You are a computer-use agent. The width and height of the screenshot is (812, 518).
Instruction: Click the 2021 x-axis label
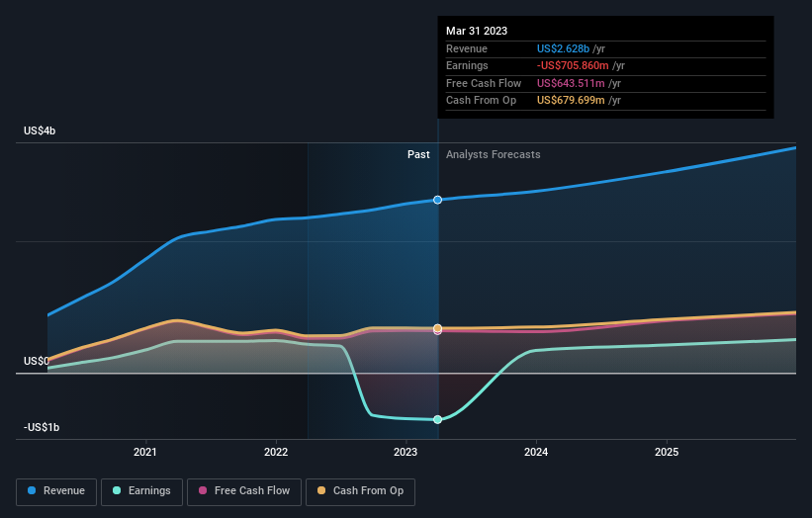tap(145, 452)
